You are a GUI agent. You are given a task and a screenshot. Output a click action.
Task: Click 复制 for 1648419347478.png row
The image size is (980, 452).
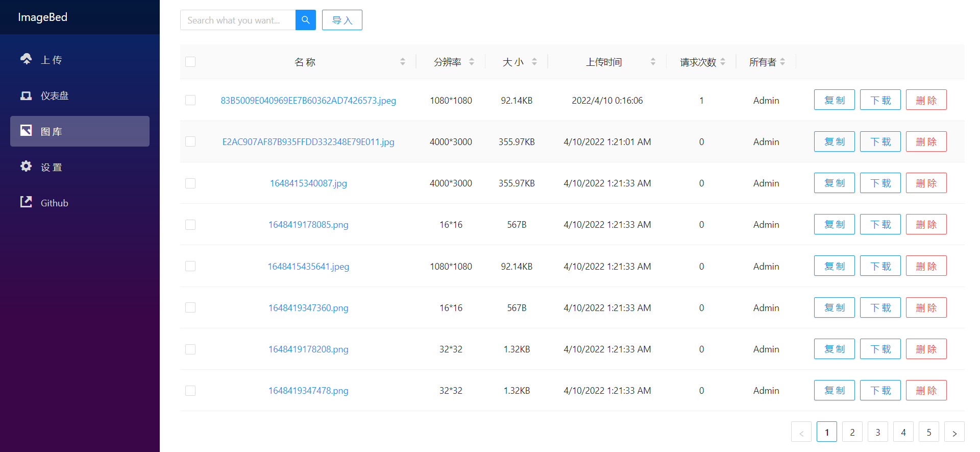click(835, 390)
